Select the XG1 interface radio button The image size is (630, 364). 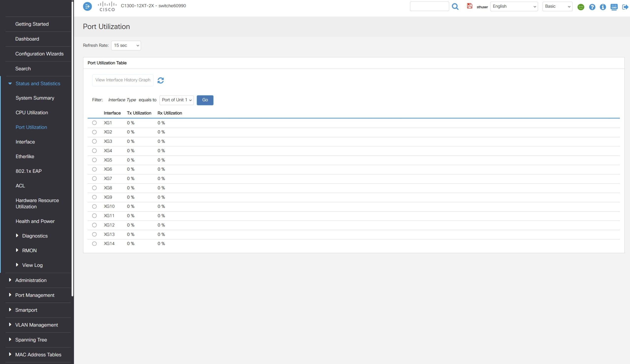[x=94, y=123]
